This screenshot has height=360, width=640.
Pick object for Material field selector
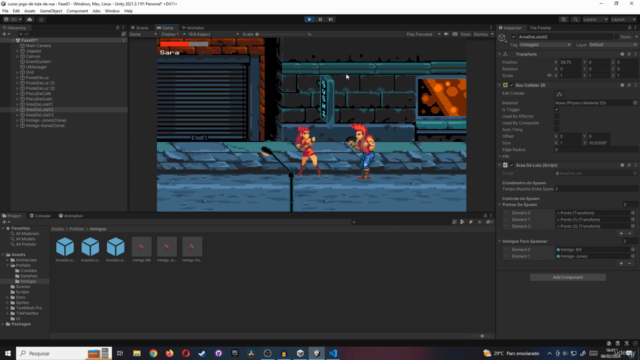pos(635,103)
